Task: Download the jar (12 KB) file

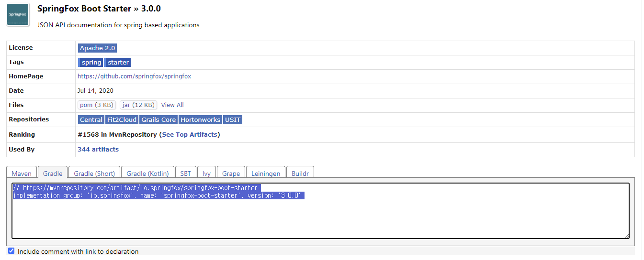Action: [x=138, y=105]
